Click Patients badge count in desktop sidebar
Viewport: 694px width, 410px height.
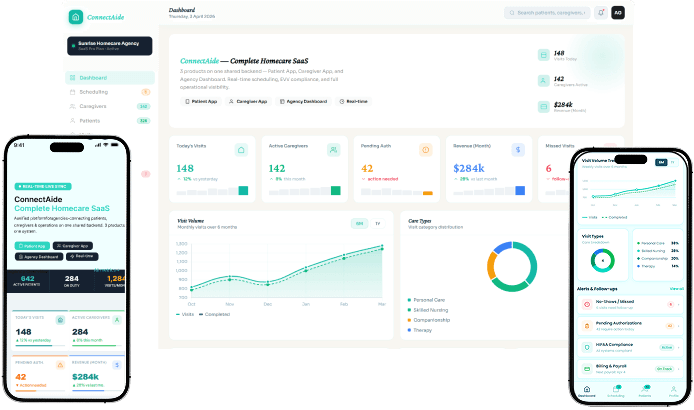click(143, 120)
